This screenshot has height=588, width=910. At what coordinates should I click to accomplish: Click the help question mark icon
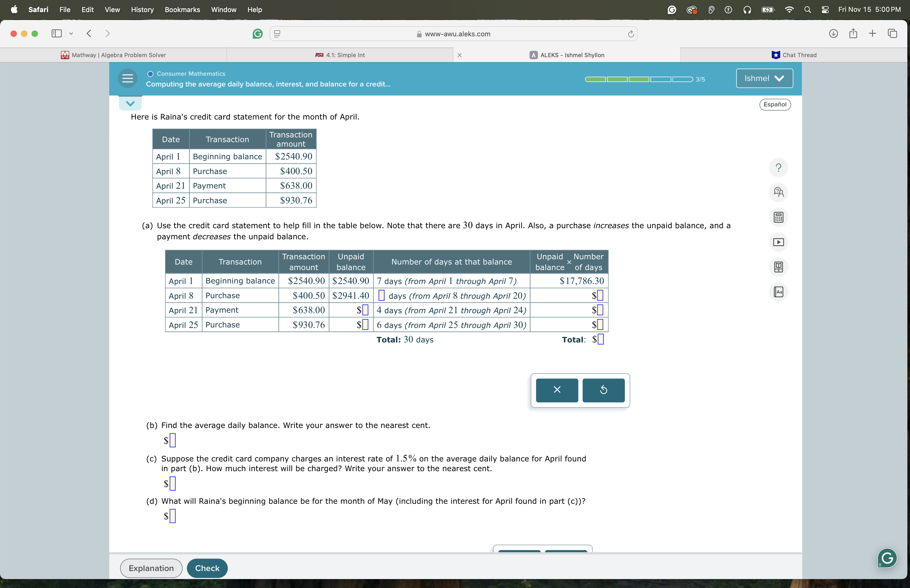coord(778,168)
